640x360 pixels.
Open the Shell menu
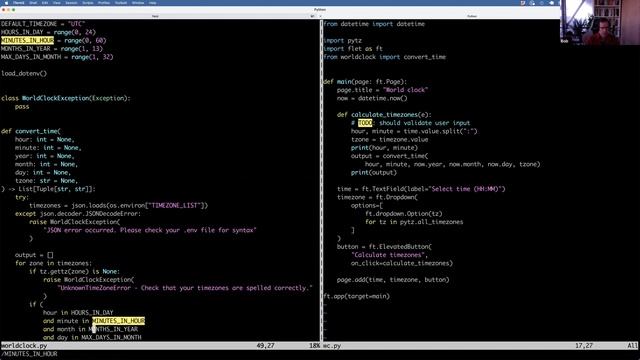point(33,2)
